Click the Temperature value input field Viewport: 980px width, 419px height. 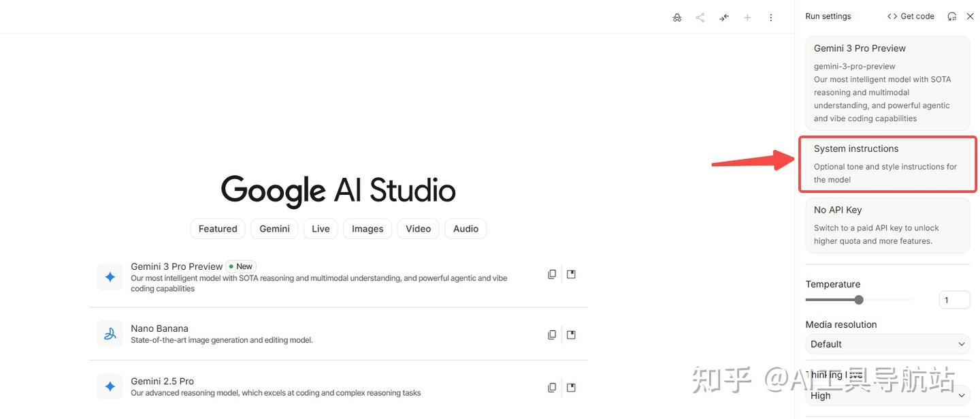click(x=953, y=300)
